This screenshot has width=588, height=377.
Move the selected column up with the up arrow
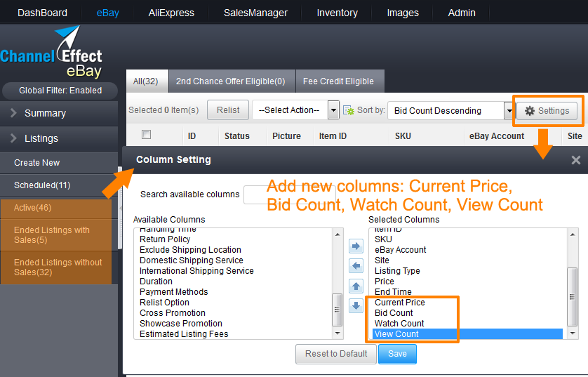tap(356, 286)
